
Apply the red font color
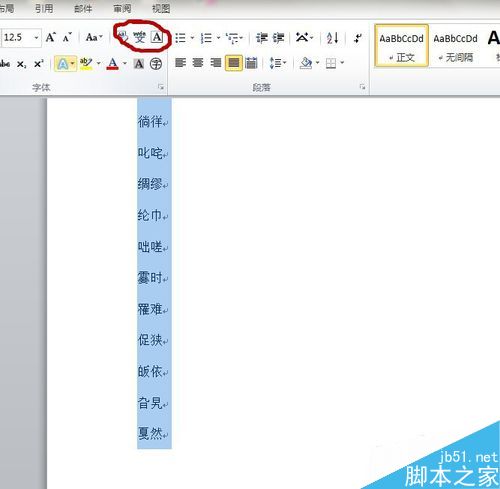113,63
